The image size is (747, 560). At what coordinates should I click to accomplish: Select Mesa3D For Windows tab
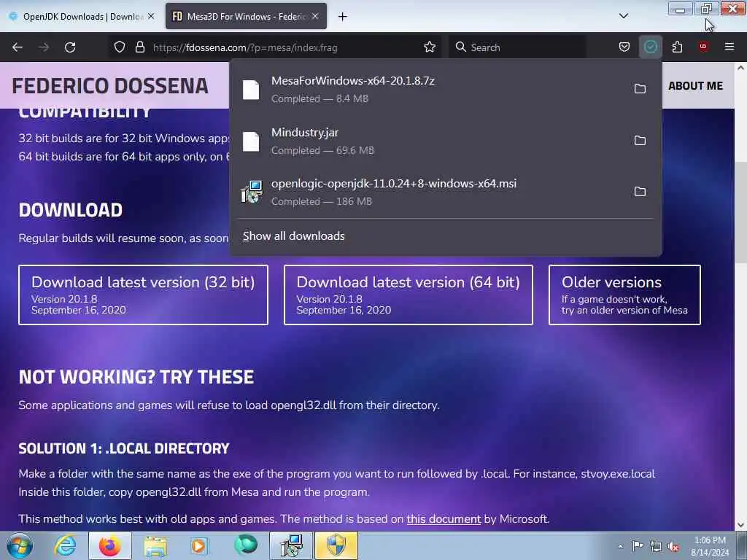point(245,17)
